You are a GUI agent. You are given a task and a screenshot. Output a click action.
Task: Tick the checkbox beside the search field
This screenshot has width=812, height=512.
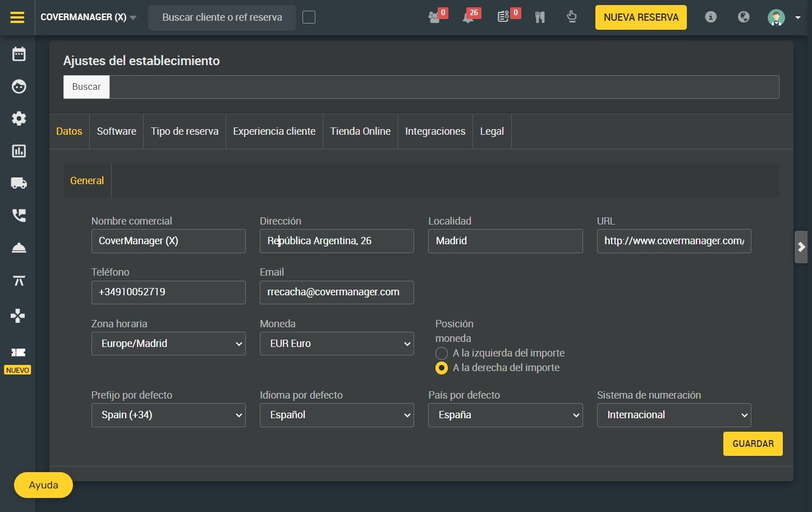coord(309,17)
